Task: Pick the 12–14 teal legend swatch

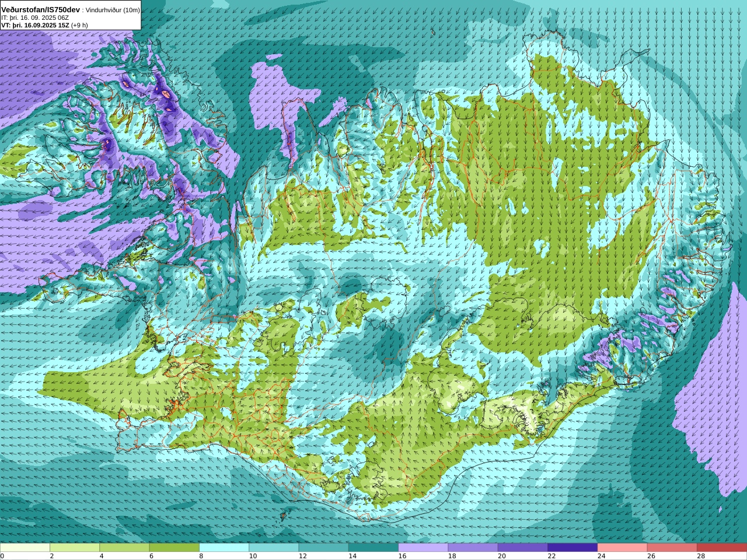Action: click(324, 548)
